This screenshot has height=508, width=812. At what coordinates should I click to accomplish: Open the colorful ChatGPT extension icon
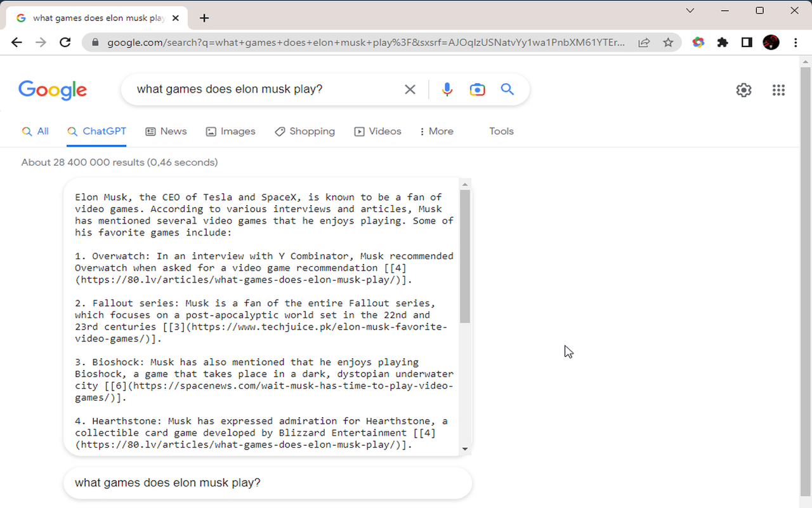point(698,43)
